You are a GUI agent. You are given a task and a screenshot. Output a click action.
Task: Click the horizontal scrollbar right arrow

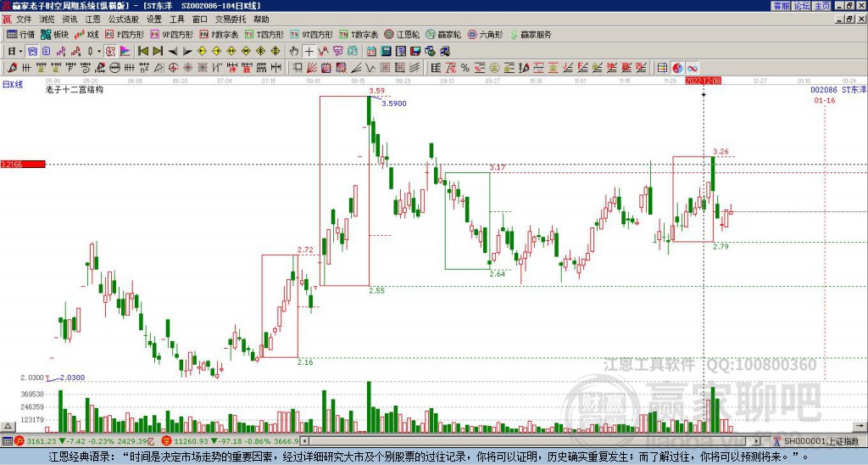757,441
